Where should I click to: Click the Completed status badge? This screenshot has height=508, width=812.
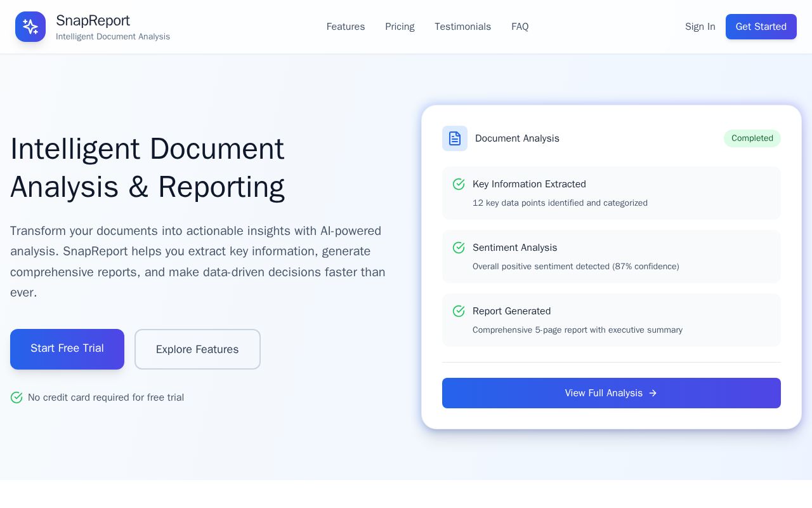point(752,138)
